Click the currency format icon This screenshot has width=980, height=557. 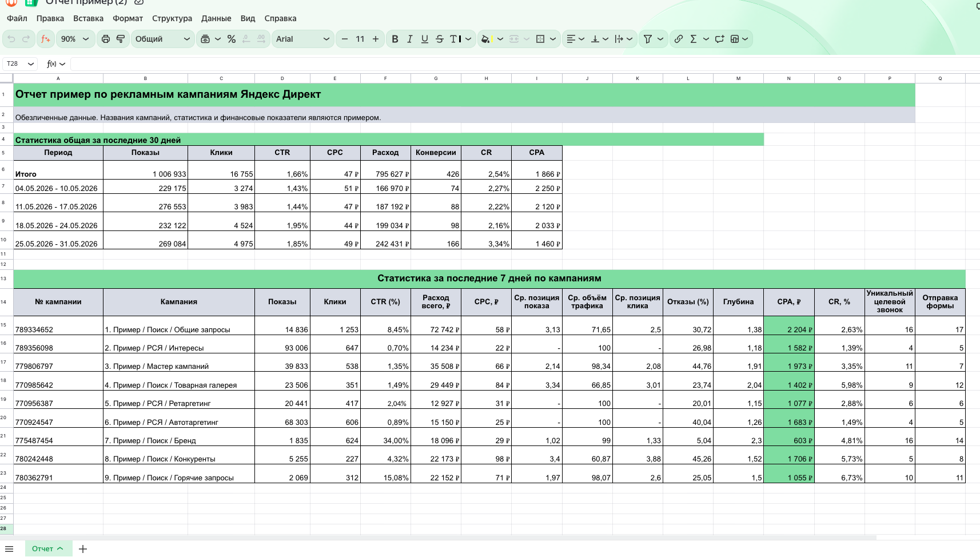(x=206, y=39)
